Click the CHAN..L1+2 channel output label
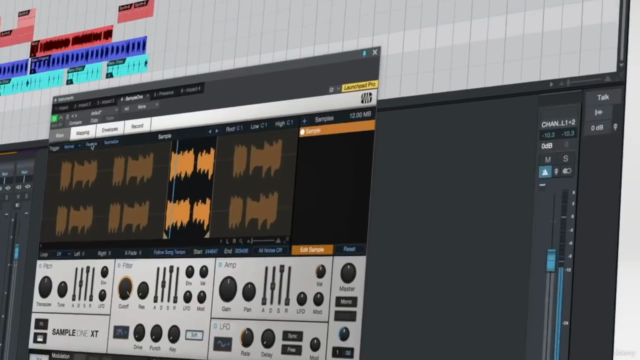This screenshot has width=640, height=360. [x=558, y=124]
